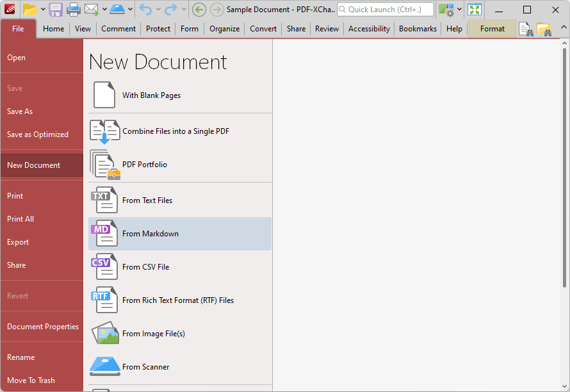Expand the Undo history dropdown arrow
Screen dimensions: 570x392
(158, 10)
